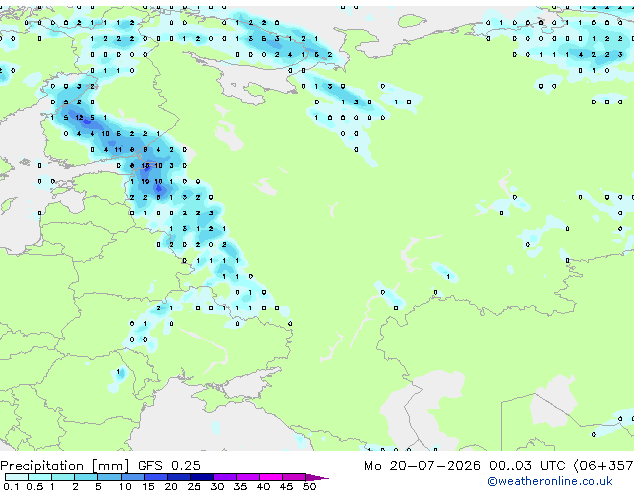Click the 0.1–0.5 mm legend color swatch

pyautogui.click(x=17, y=477)
